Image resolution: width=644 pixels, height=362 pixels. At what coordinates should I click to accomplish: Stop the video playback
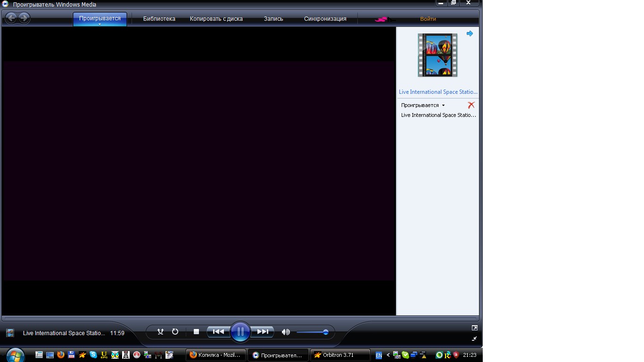196,332
